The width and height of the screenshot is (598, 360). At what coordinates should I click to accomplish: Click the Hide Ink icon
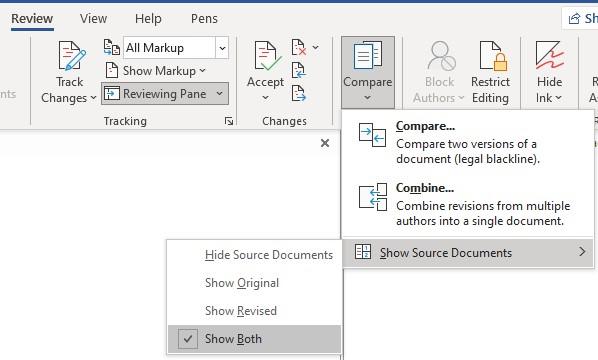(x=550, y=55)
